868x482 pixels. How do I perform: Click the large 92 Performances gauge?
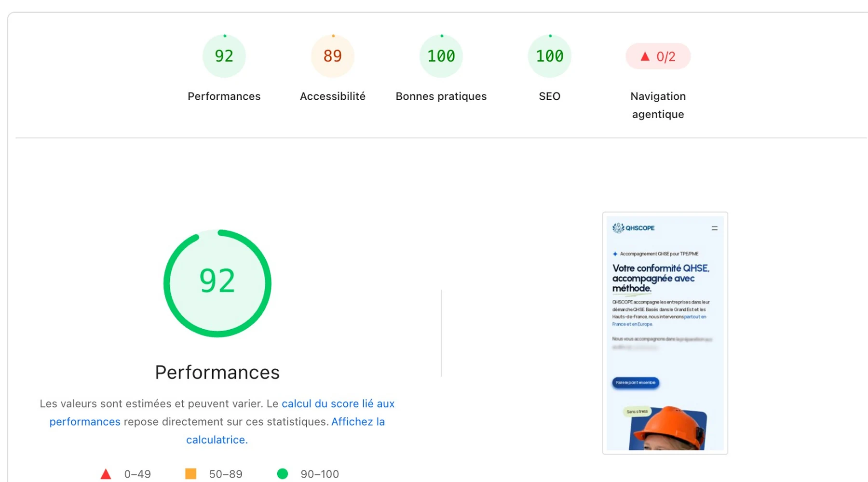217,283
